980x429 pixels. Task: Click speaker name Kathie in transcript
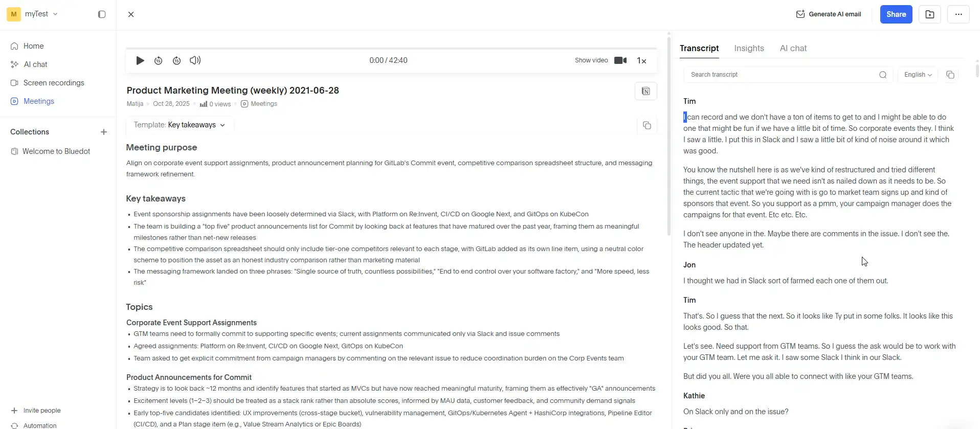coord(694,396)
